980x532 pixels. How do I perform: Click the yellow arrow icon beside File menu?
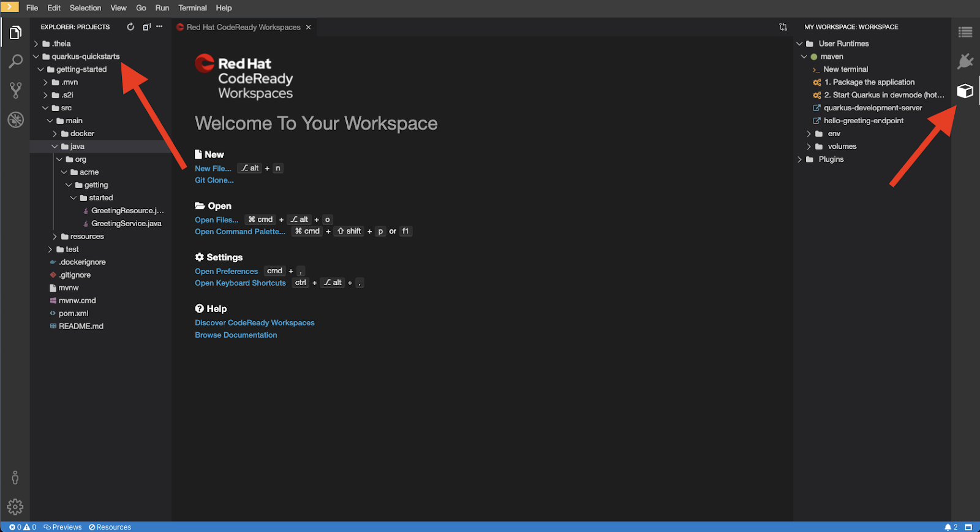coord(9,7)
